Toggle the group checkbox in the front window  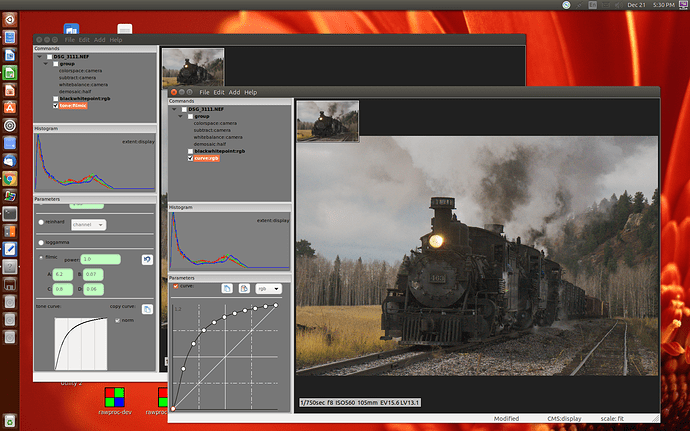point(191,116)
